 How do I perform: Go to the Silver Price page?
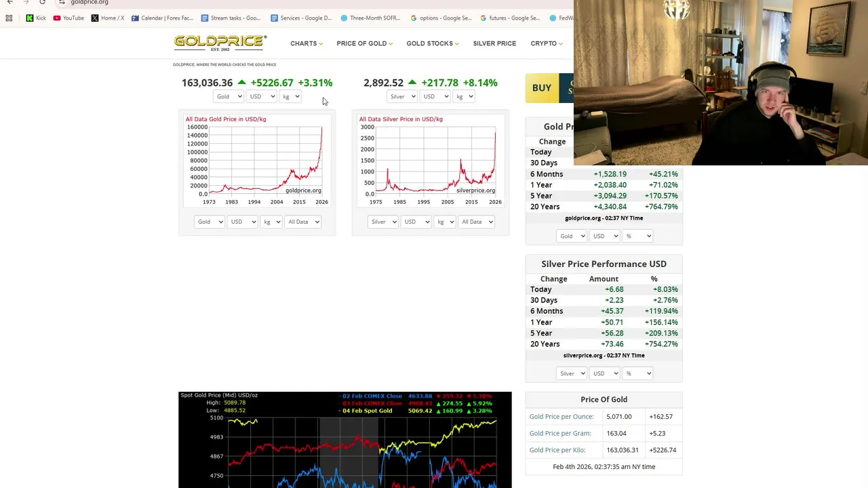point(494,43)
